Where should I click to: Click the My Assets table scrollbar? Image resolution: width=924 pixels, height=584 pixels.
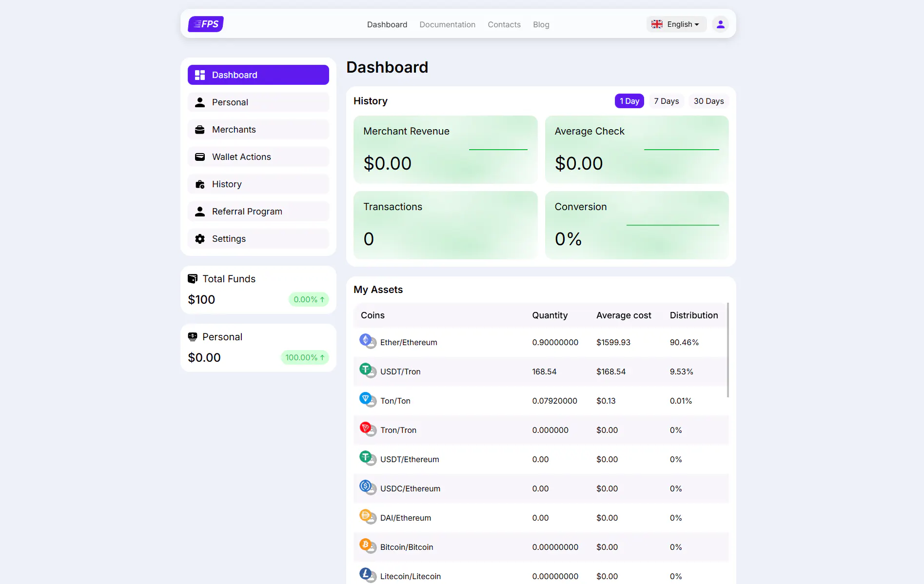[728, 350]
